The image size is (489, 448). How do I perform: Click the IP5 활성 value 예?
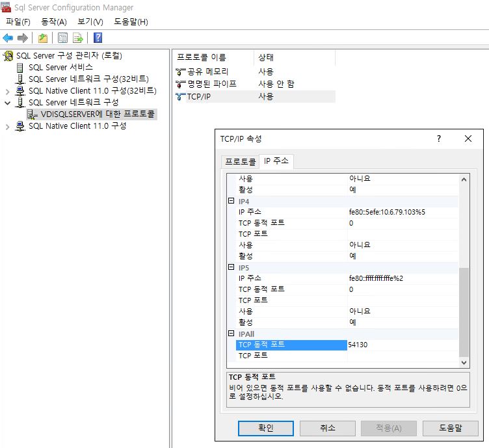coord(403,323)
